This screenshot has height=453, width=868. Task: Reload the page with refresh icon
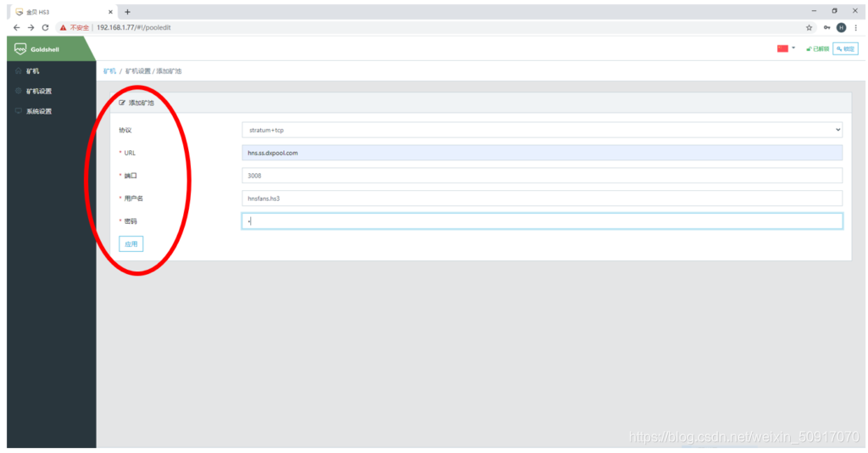click(46, 27)
